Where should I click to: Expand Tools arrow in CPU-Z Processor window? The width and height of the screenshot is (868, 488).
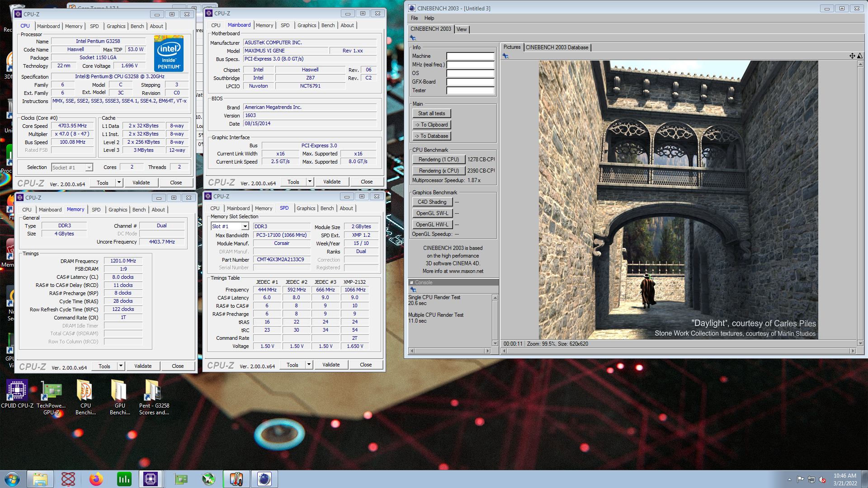tap(119, 183)
